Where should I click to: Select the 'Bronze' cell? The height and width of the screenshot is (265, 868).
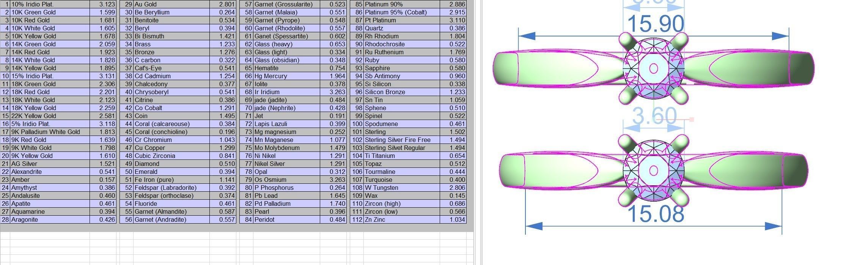click(171, 52)
